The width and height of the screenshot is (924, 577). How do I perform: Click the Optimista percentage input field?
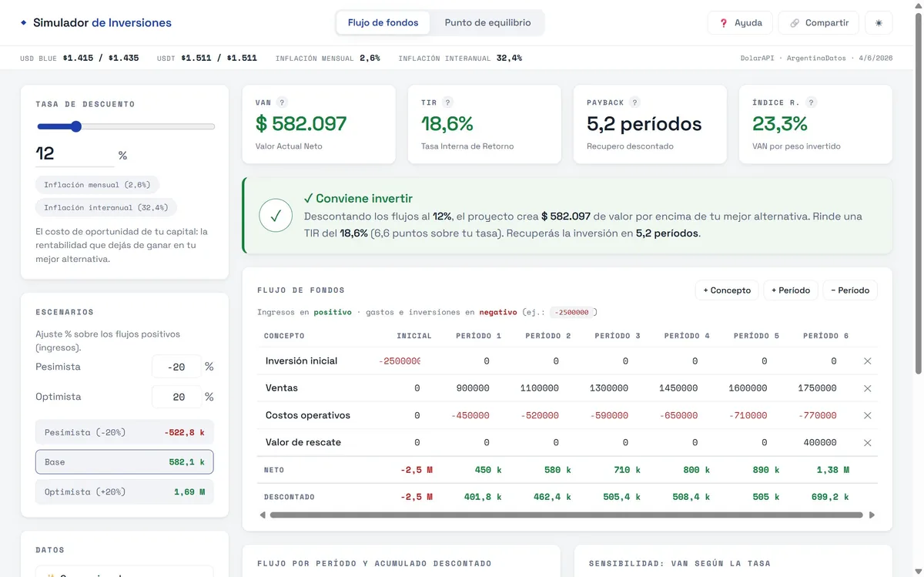(x=176, y=397)
